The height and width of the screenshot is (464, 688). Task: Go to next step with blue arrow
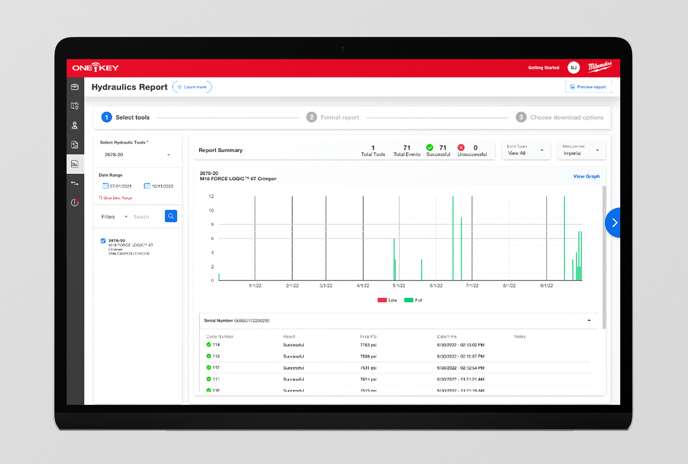click(x=613, y=223)
